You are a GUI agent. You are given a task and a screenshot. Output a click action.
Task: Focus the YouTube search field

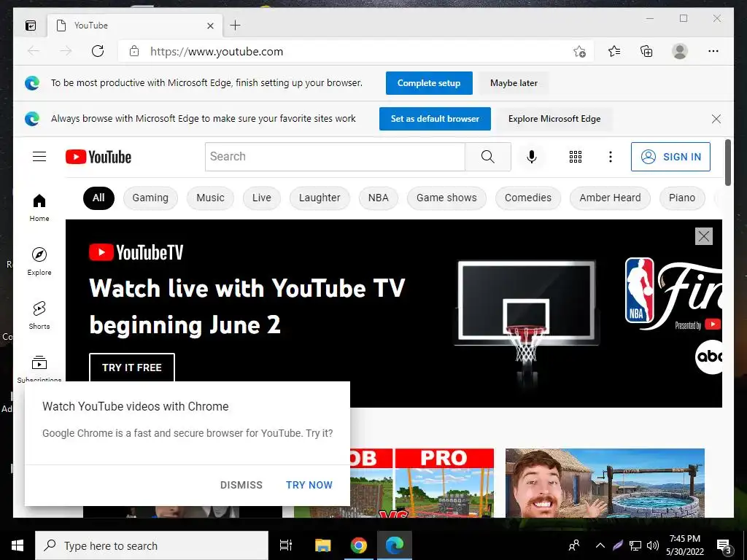[335, 157]
